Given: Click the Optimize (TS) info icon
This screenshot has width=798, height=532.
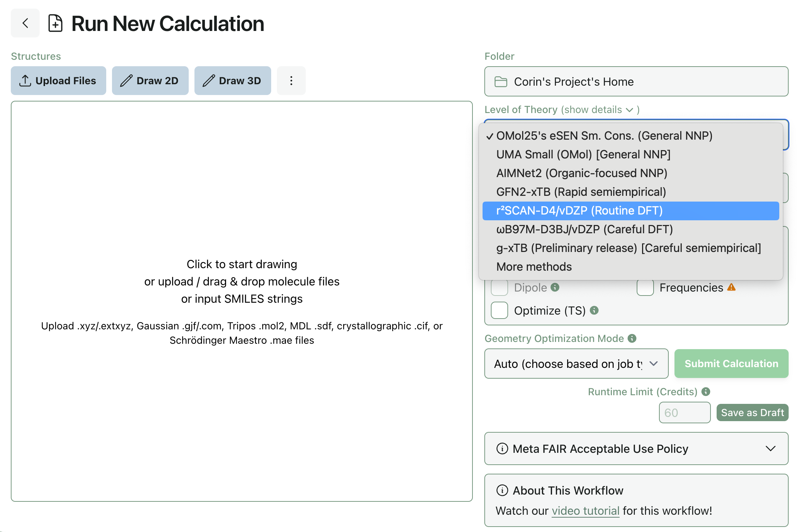Looking at the screenshot, I should click(x=594, y=310).
